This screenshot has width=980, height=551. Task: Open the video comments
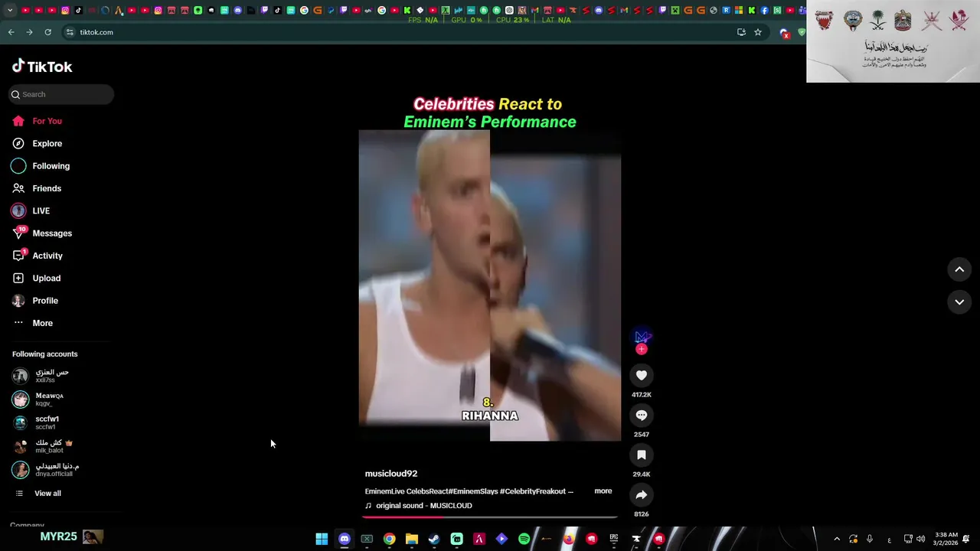point(642,415)
